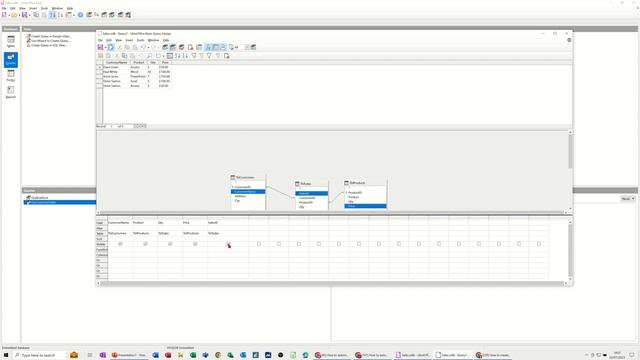
Task: Click Price column header in results table
Action: point(165,62)
